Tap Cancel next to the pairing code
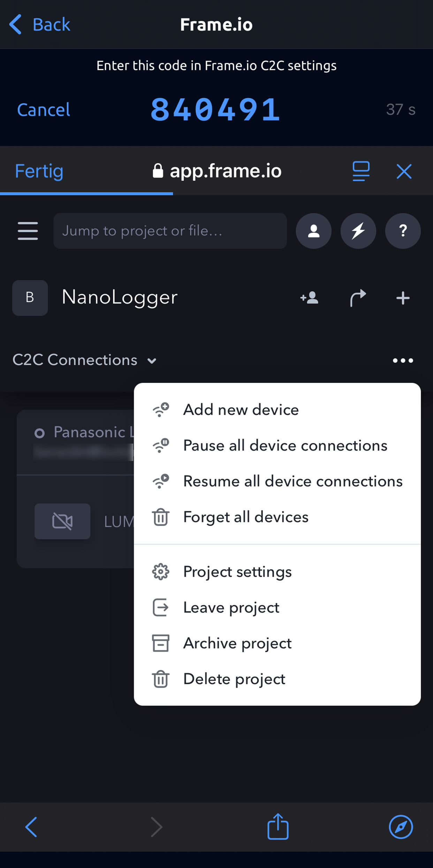 coord(44,110)
